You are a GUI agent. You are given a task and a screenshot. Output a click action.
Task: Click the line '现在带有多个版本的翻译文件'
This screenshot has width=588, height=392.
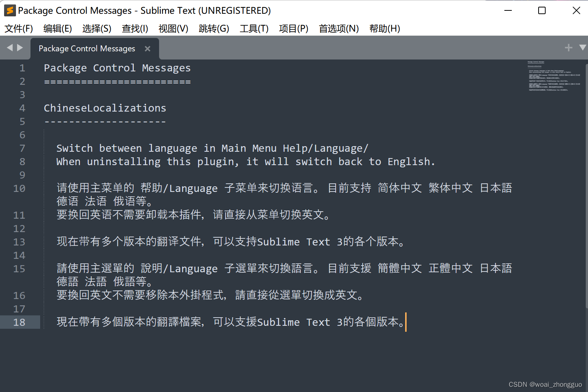[x=230, y=242]
